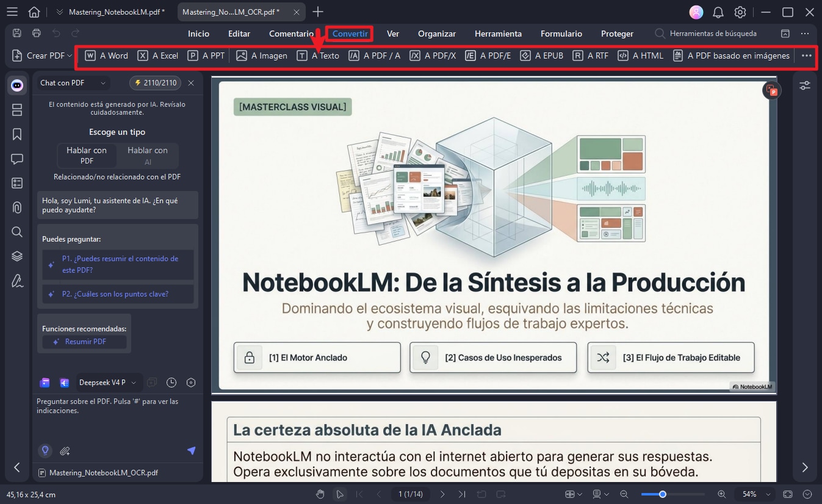This screenshot has width=822, height=504.
Task: Expand status bar options round chevron
Action: pyautogui.click(x=808, y=494)
